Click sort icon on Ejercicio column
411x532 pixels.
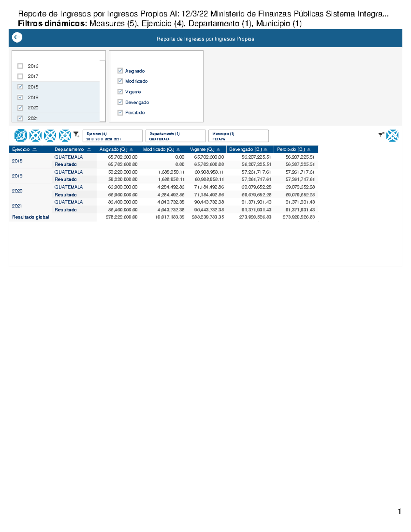(x=35, y=149)
